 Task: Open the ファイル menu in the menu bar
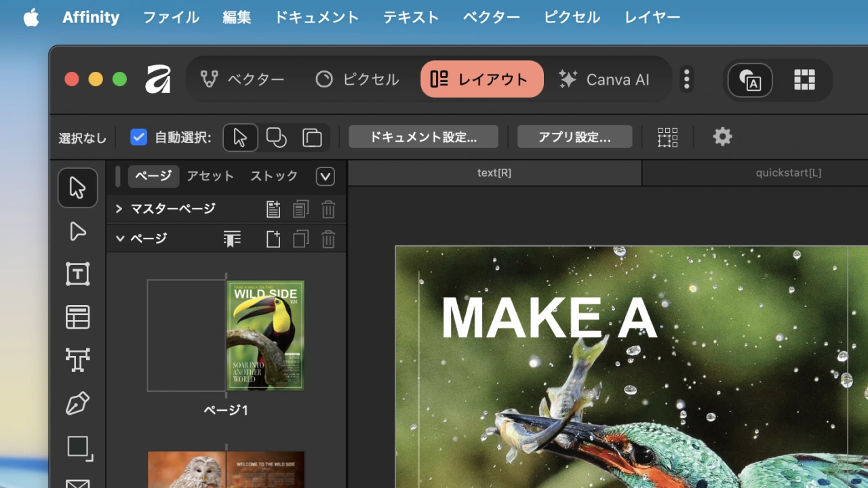click(171, 17)
